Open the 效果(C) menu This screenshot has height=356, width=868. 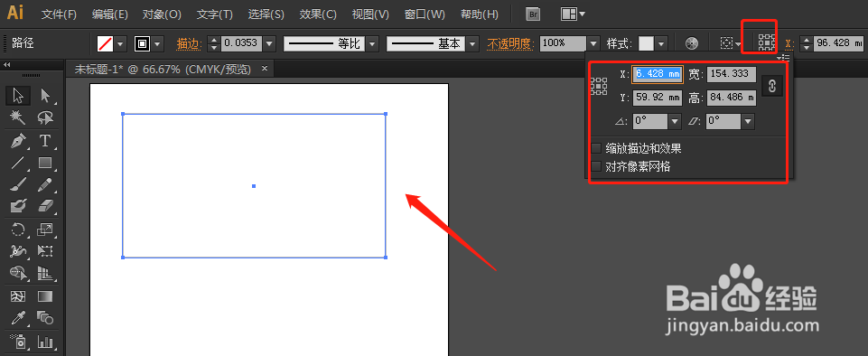318,14
